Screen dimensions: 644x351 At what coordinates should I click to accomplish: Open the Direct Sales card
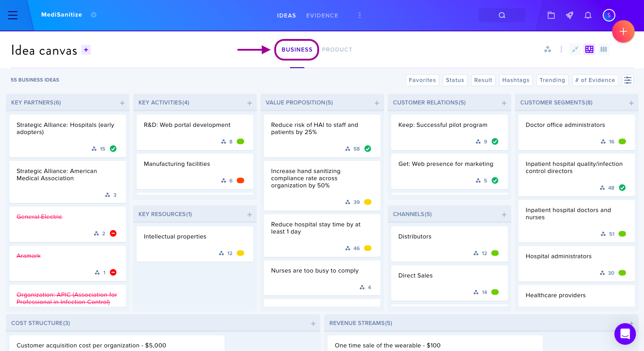[450, 283]
